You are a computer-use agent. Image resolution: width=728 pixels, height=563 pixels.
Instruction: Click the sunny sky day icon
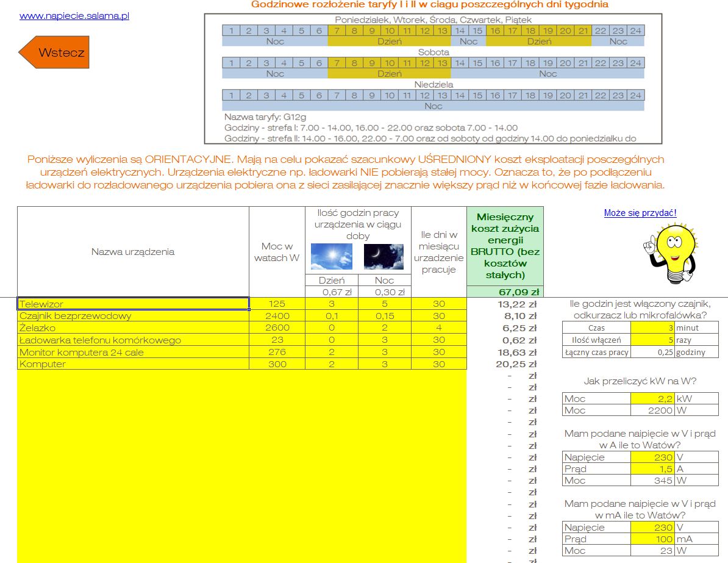pyautogui.click(x=332, y=257)
